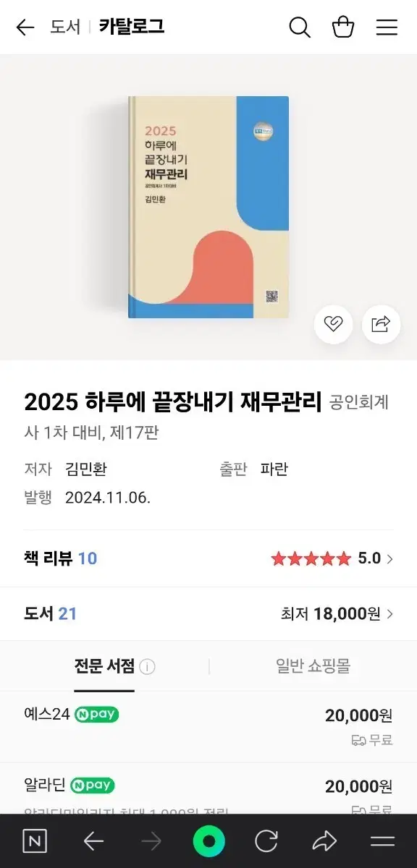417x868 pixels.
Task: Go back using the top-left arrow
Action: click(25, 27)
